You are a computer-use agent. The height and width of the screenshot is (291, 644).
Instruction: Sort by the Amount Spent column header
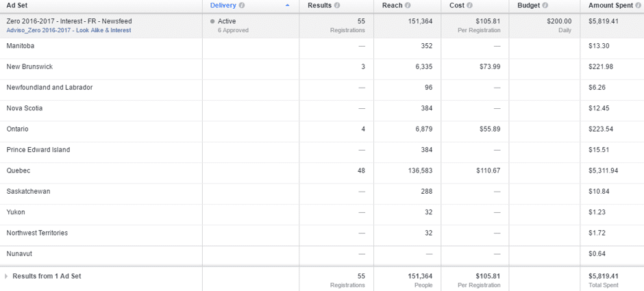click(x=610, y=5)
